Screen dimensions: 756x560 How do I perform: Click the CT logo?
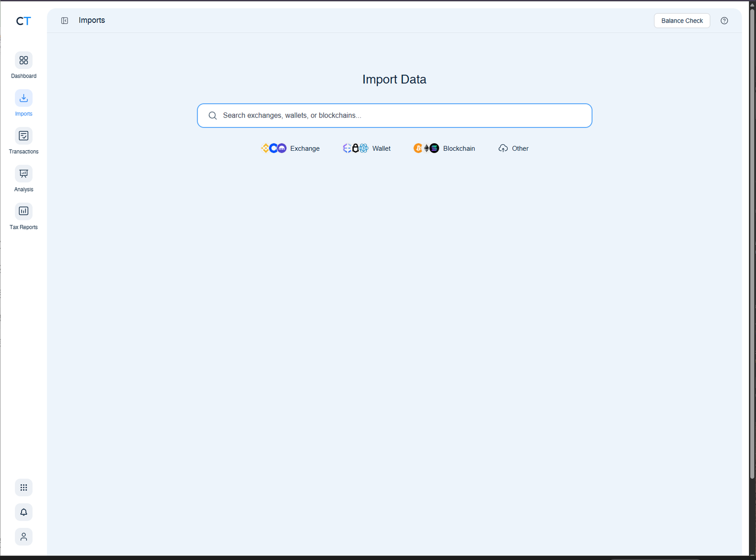click(x=23, y=21)
